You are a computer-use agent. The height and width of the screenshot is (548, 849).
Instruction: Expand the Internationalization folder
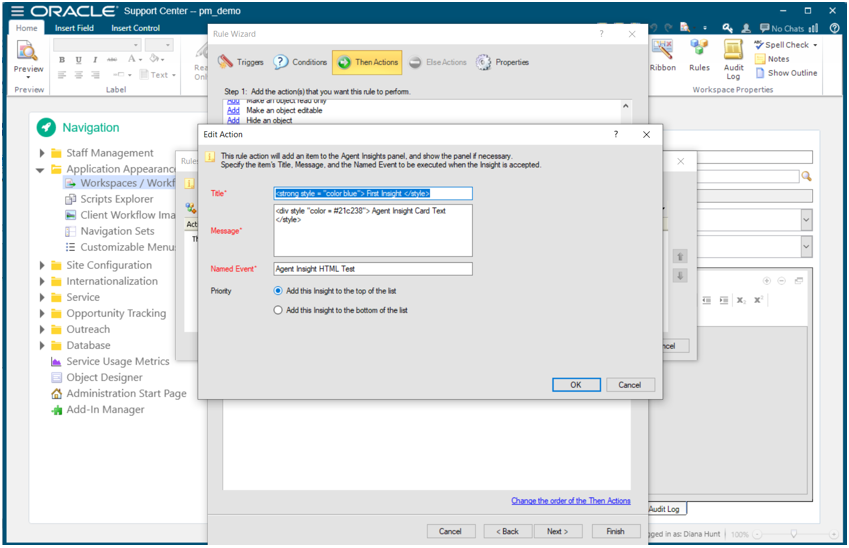pos(42,282)
